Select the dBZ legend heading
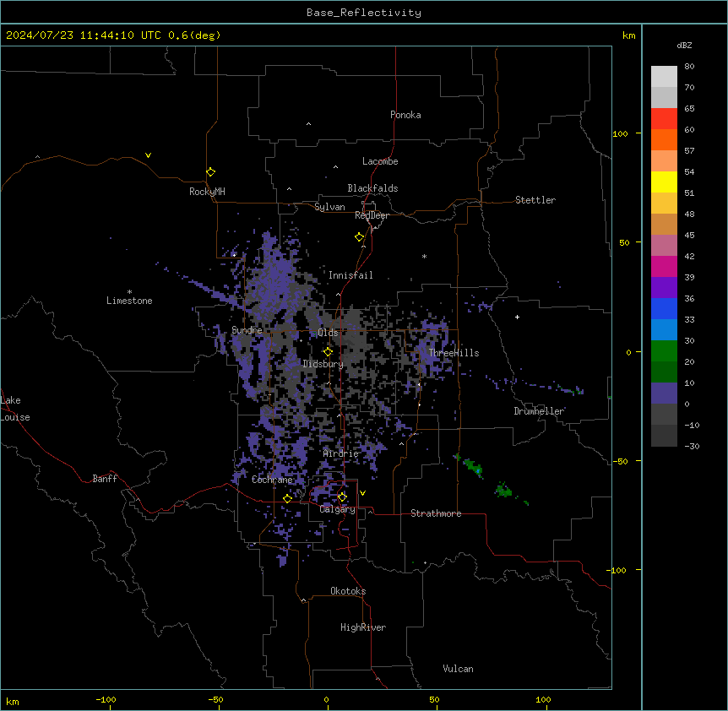This screenshot has height=711, width=728. pos(684,45)
